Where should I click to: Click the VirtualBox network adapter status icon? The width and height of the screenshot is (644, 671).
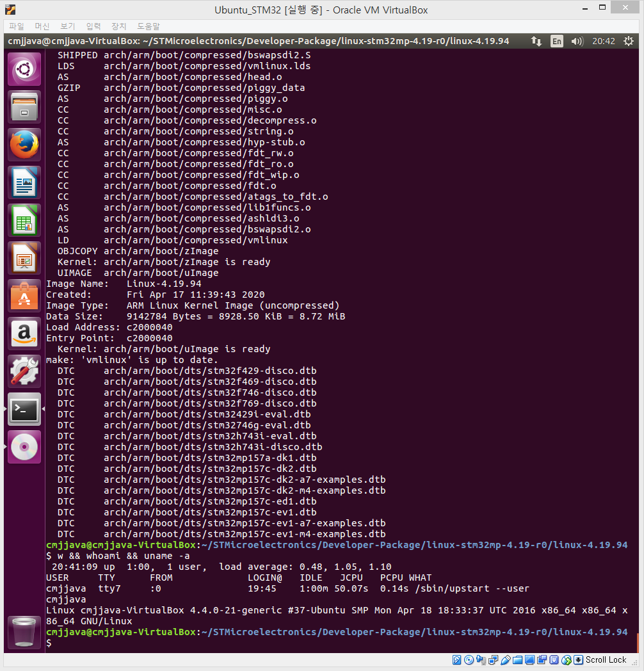point(494,660)
